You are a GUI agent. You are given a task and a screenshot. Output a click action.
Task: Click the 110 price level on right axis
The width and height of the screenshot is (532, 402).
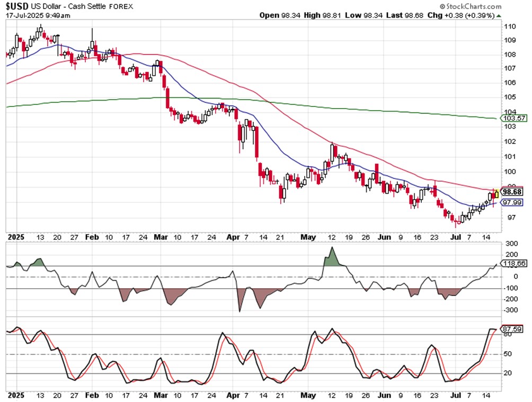pos(510,26)
